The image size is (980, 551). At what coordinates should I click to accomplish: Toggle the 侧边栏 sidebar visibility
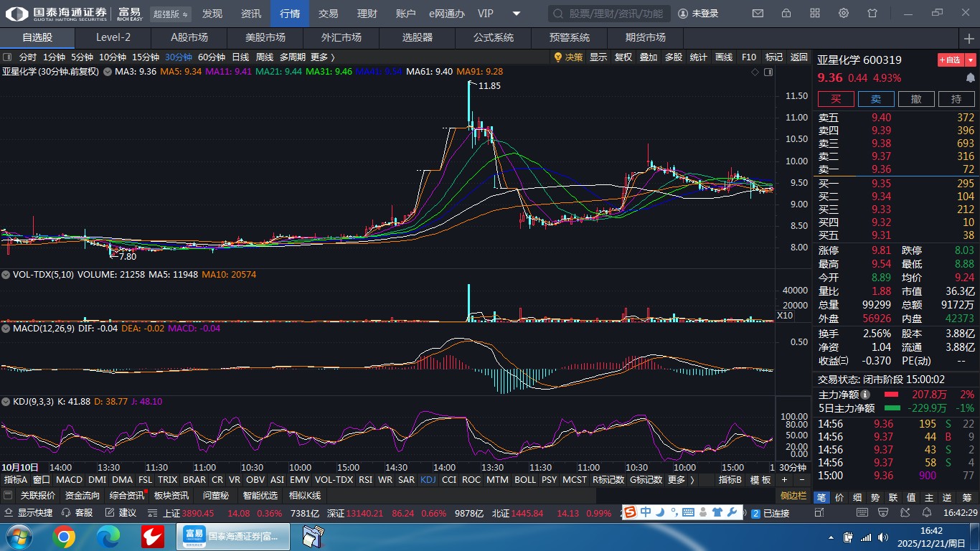pos(793,495)
